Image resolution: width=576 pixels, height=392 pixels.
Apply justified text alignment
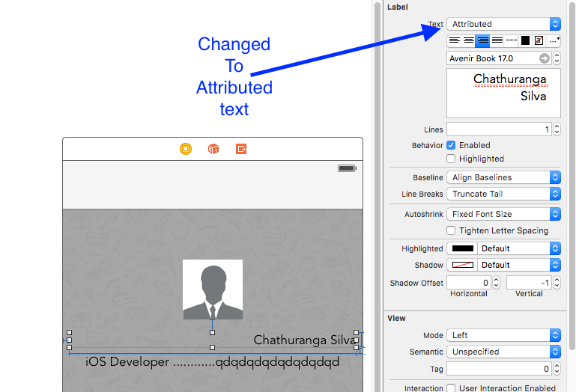[497, 40]
